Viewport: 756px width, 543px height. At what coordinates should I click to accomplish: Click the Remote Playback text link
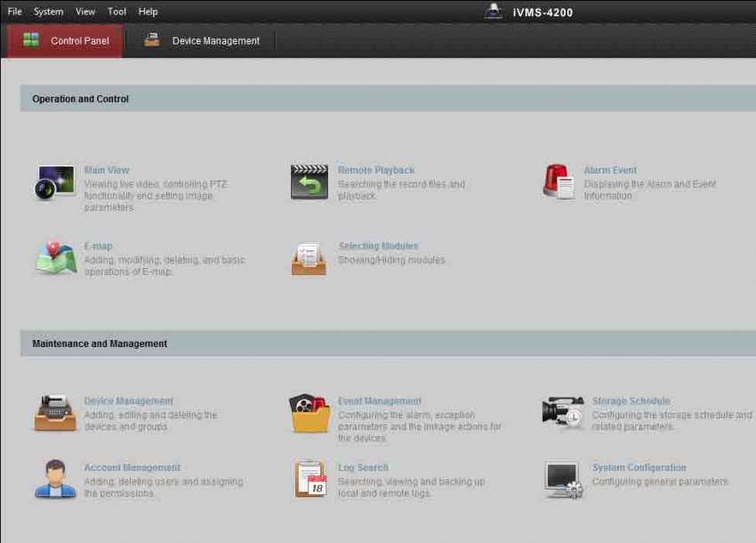pyautogui.click(x=376, y=170)
